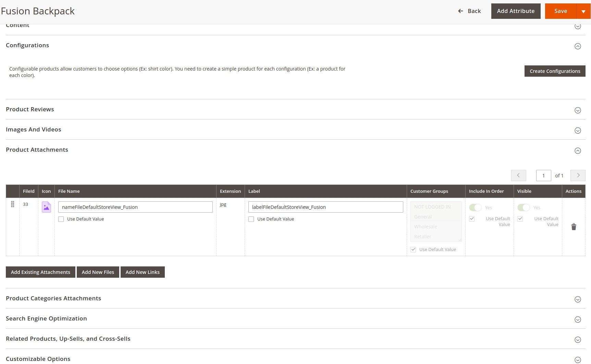The height and width of the screenshot is (364, 591).
Task: Toggle the Include In Order switch
Action: (475, 208)
